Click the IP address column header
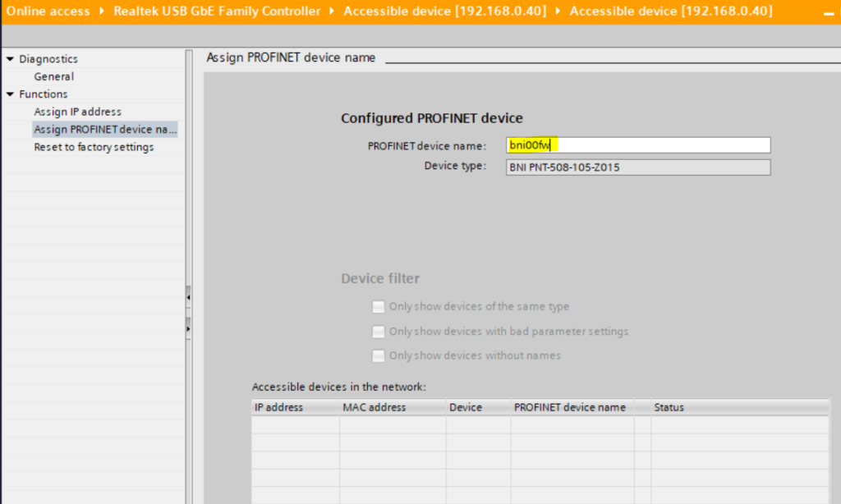 point(278,407)
